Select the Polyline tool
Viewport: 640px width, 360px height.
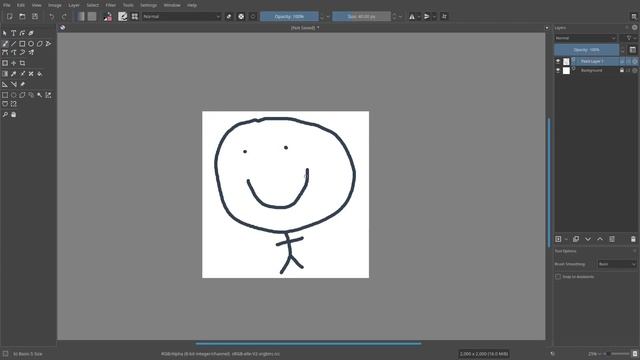(x=49, y=44)
